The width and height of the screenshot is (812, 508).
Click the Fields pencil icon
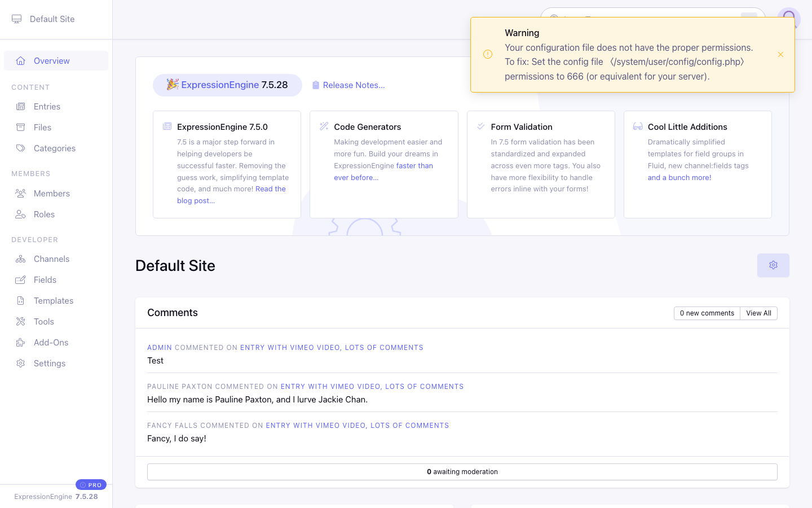pos(21,280)
